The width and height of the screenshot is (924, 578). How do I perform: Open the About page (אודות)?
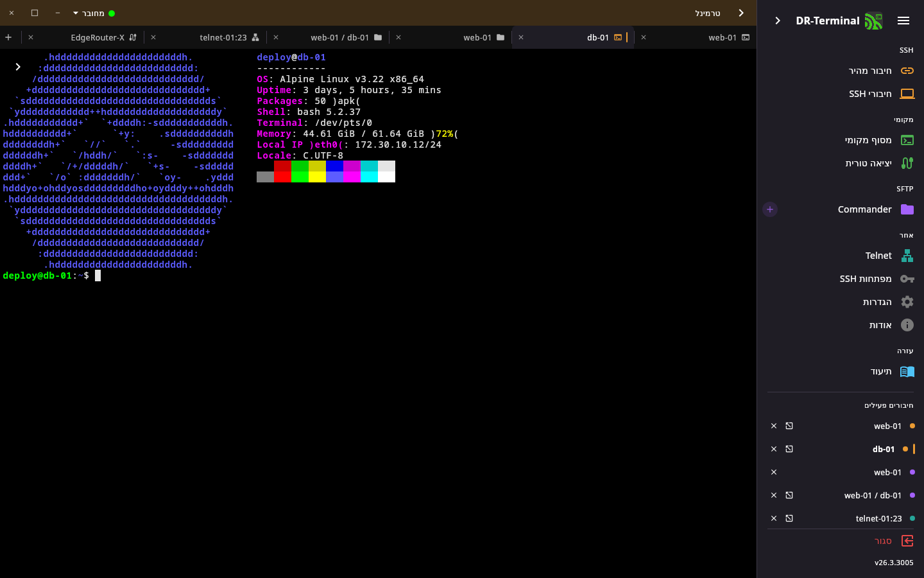pos(841,325)
